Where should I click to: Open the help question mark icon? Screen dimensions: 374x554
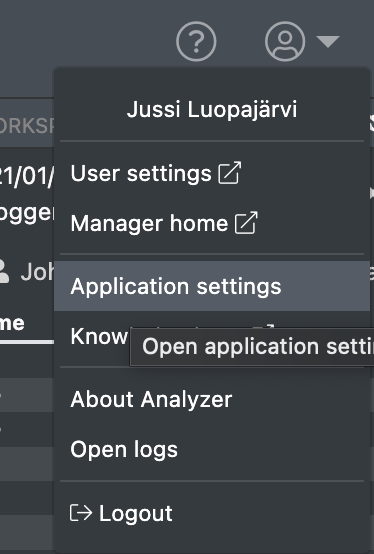(196, 41)
